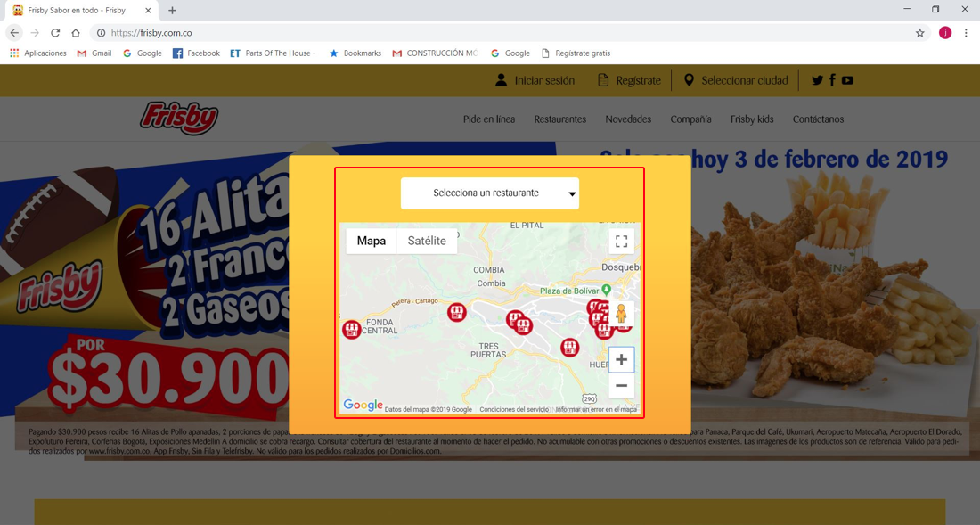Viewport: 980px width, 525px height.
Task: Bookmark this page with the star icon
Action: 920,33
